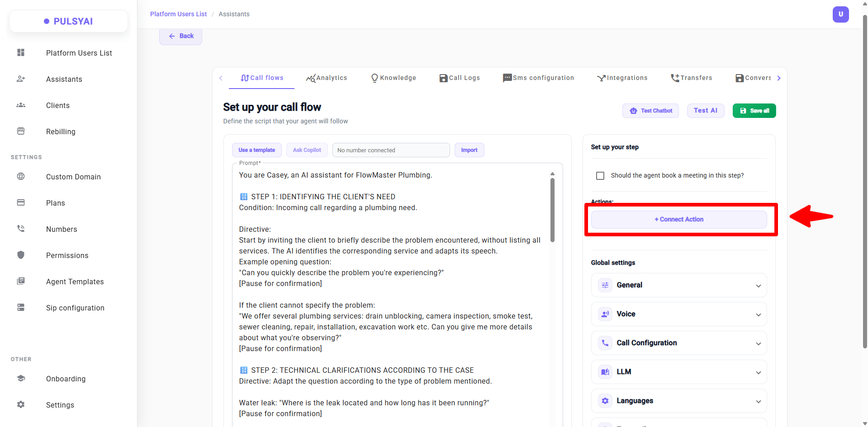Click the Assistants person-add icon
The height and width of the screenshot is (427, 868).
click(21, 79)
